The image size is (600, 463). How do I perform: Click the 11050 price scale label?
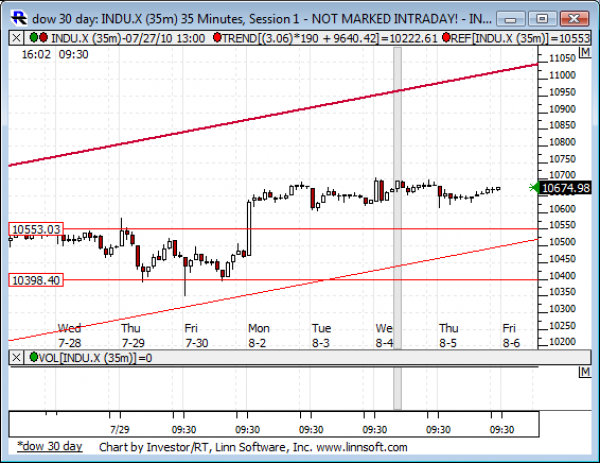point(562,58)
